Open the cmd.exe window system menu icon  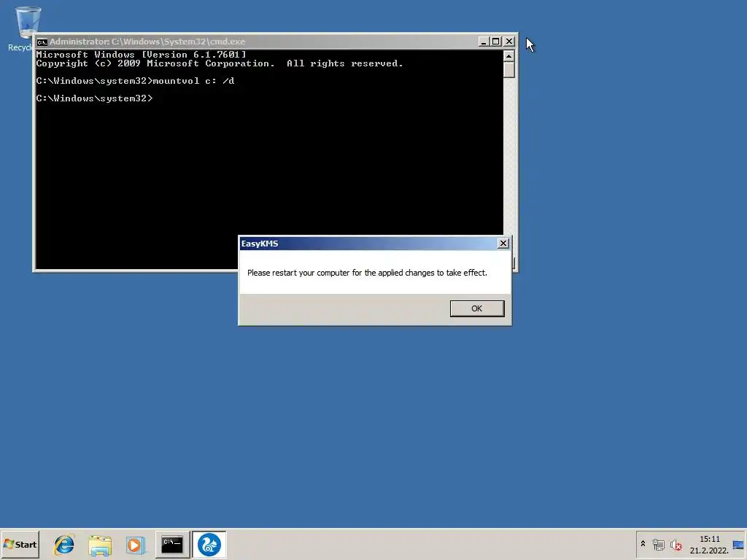tap(42, 42)
